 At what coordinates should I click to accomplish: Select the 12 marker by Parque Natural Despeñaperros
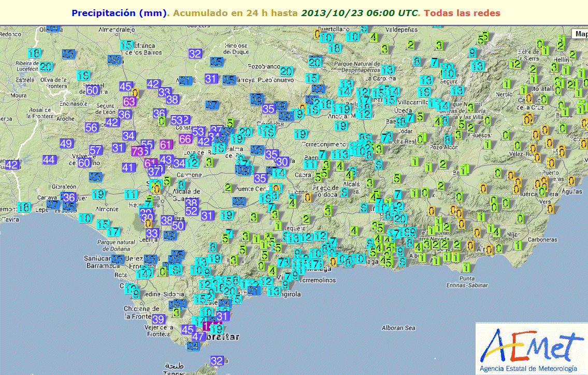[363, 92]
